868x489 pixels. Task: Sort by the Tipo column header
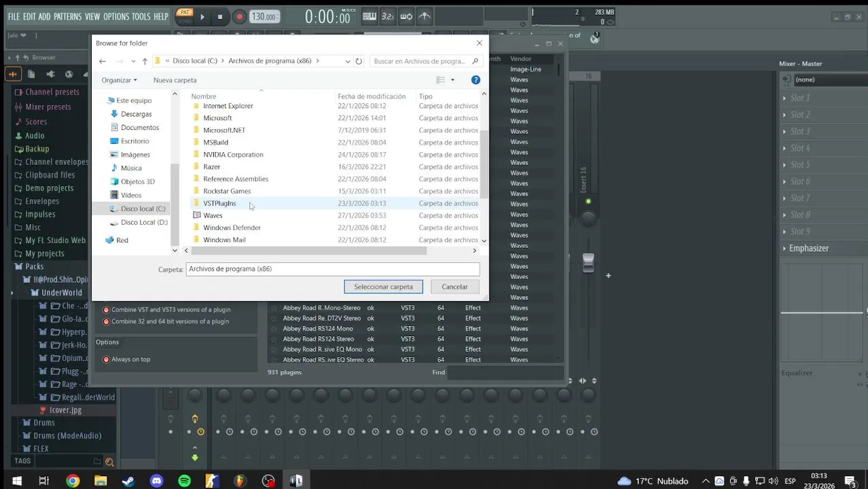tap(426, 96)
